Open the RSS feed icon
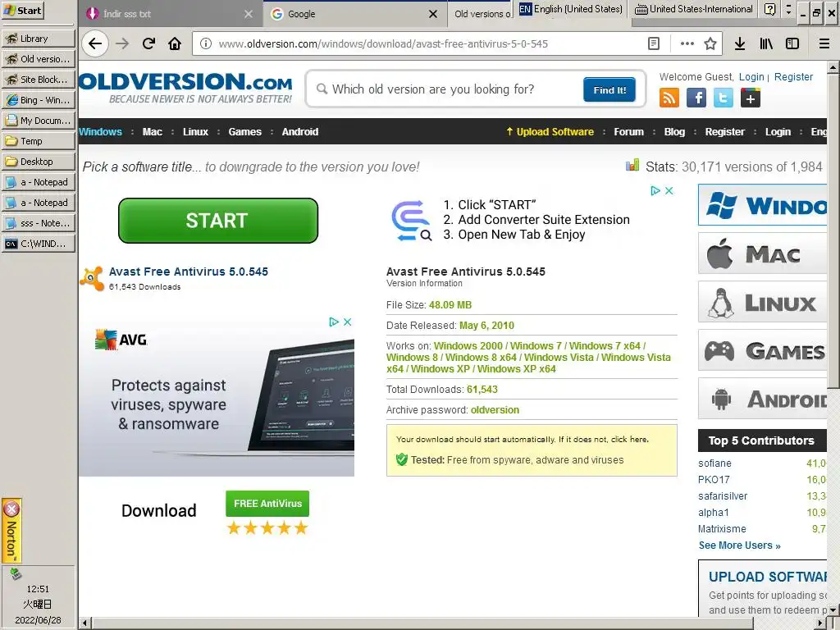 669,98
